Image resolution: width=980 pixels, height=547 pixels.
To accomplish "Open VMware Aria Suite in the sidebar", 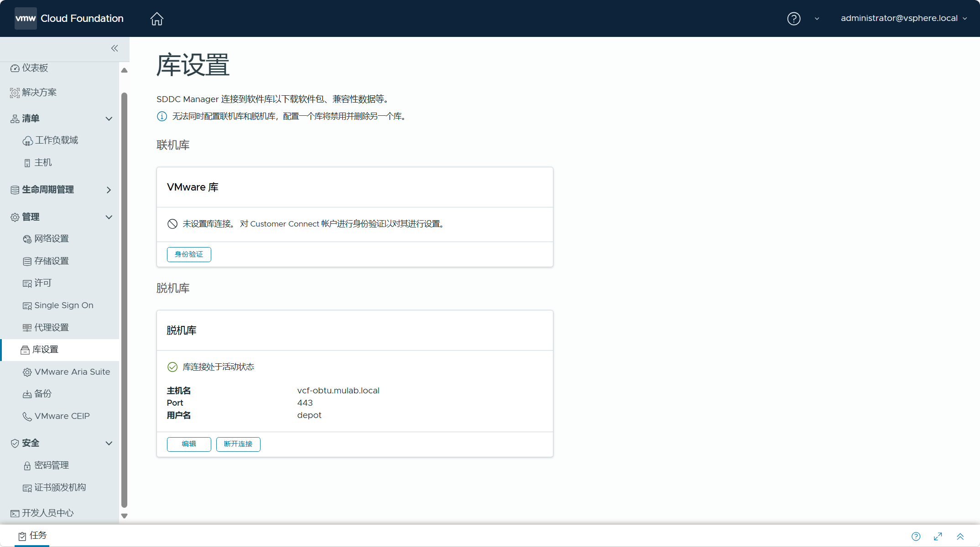I will pyautogui.click(x=72, y=372).
